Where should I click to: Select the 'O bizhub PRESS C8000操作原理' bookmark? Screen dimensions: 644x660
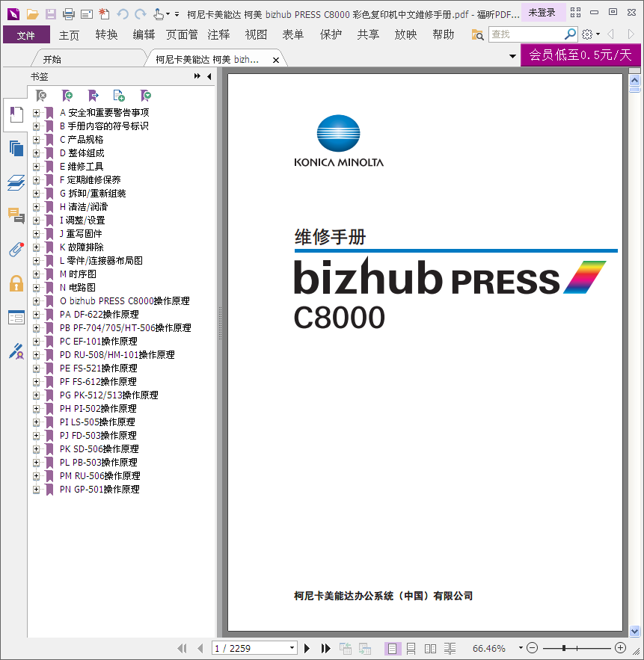click(x=125, y=301)
